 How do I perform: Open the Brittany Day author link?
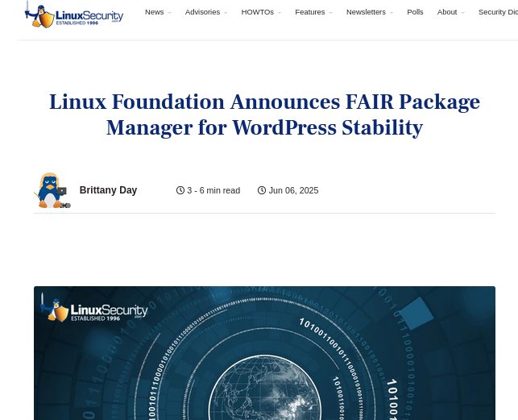click(108, 190)
